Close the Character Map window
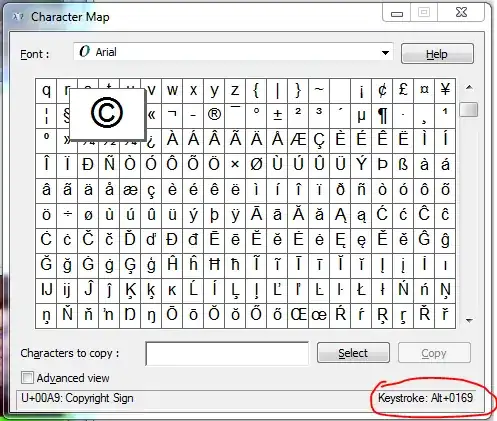The width and height of the screenshot is (497, 421). (x=461, y=13)
